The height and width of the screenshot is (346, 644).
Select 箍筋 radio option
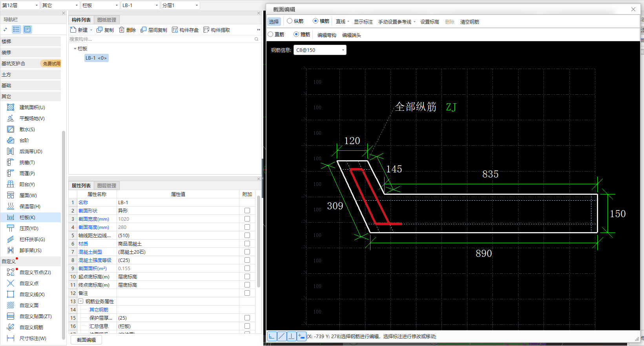click(296, 34)
